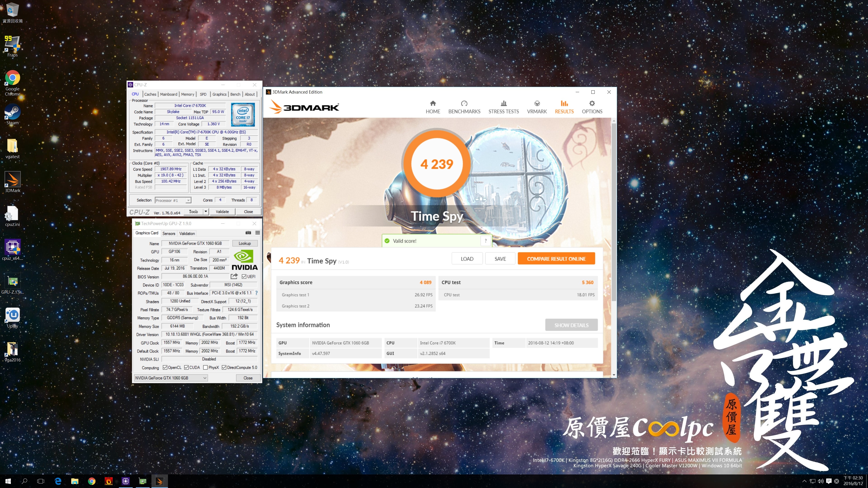Toggle UEFI checkbox in GPU-Z
Screen dimensions: 868x488
point(244,277)
